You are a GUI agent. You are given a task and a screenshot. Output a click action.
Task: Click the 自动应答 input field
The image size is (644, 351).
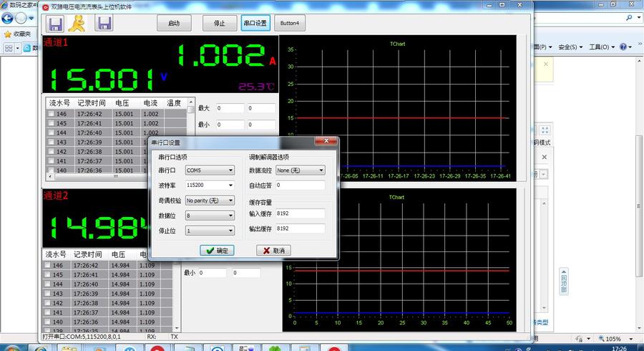coord(300,186)
